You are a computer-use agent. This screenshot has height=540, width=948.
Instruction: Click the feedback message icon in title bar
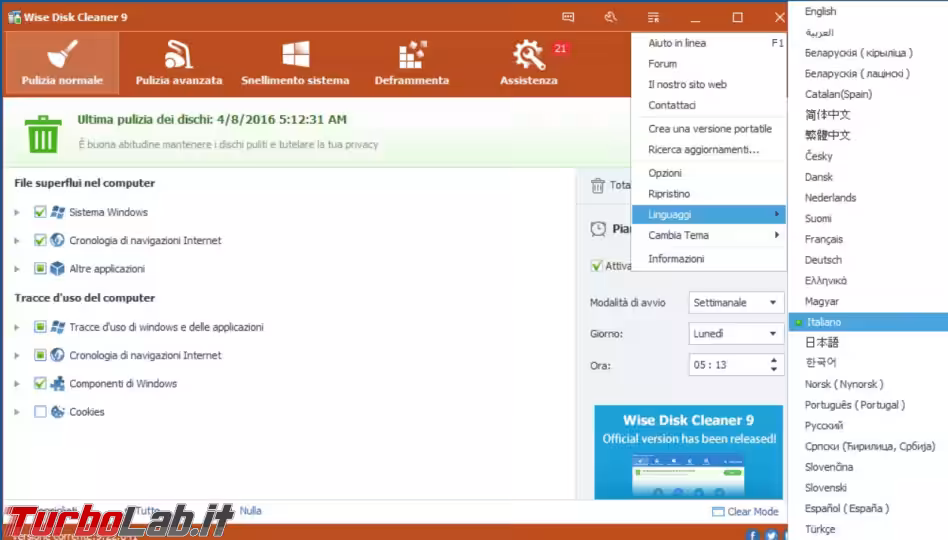click(x=568, y=17)
